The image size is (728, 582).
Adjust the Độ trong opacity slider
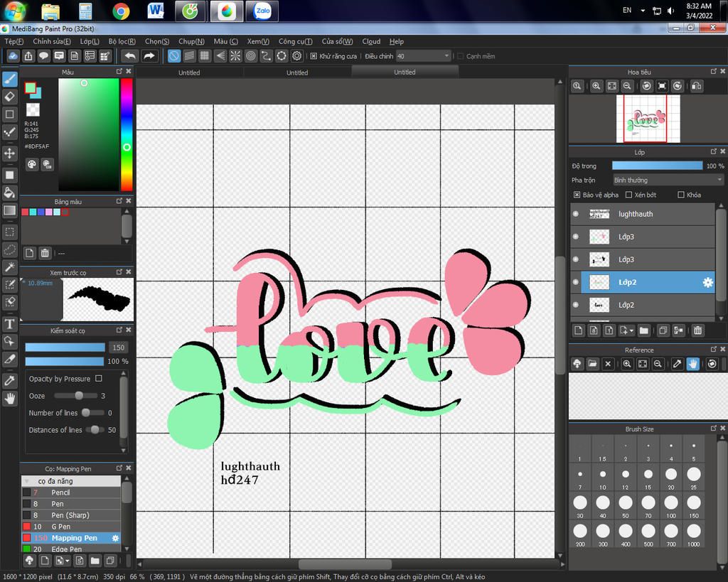(657, 166)
